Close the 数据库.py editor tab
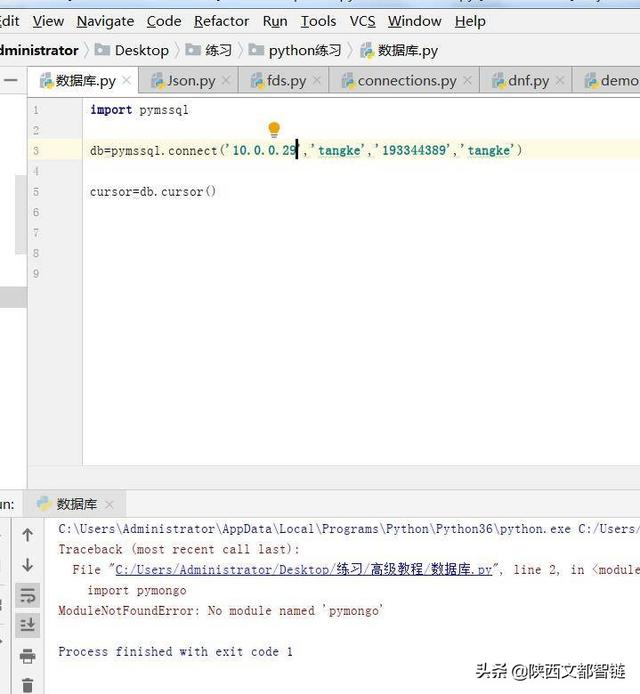 click(127, 81)
